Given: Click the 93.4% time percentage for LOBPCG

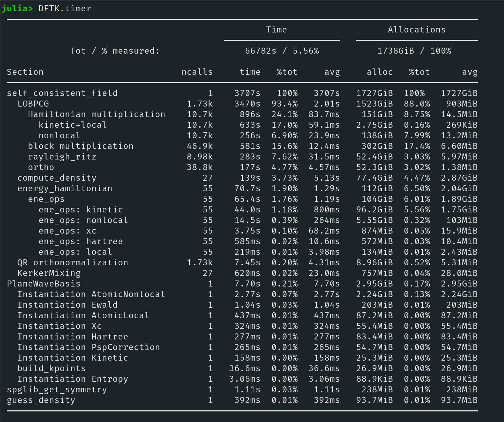Looking at the screenshot, I should tap(284, 104).
